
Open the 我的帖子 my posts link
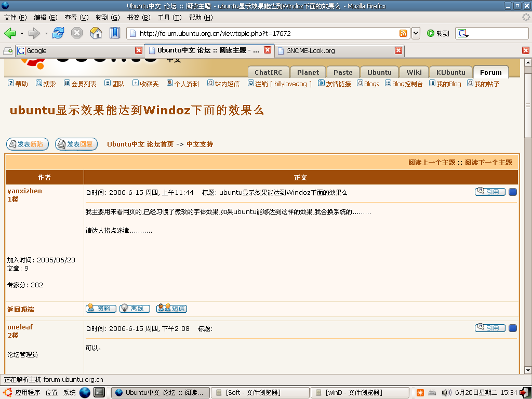[483, 84]
